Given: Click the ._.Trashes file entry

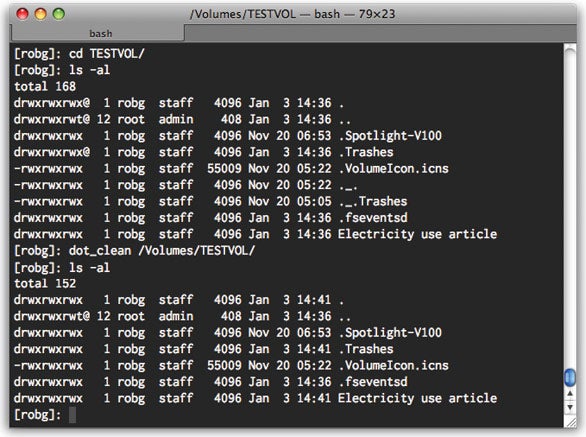Looking at the screenshot, I should pos(373,201).
